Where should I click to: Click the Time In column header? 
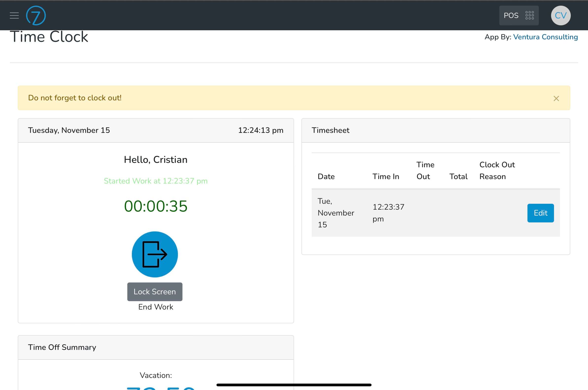(x=386, y=176)
